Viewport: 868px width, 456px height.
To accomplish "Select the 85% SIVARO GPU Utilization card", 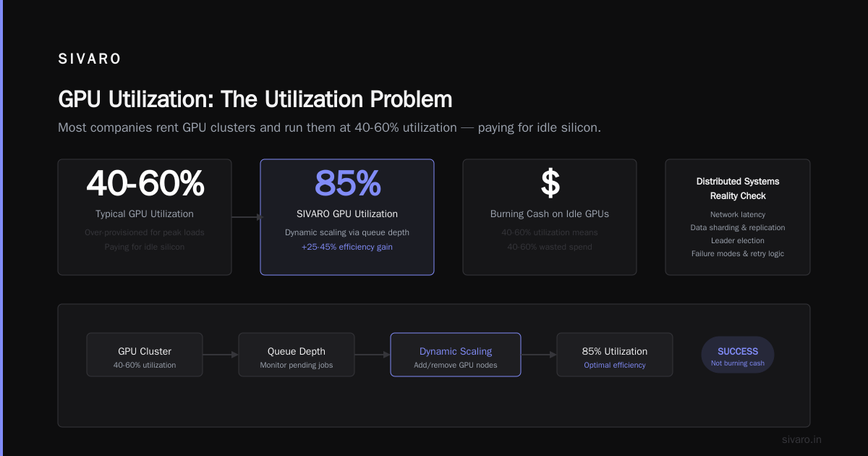I will coord(347,217).
